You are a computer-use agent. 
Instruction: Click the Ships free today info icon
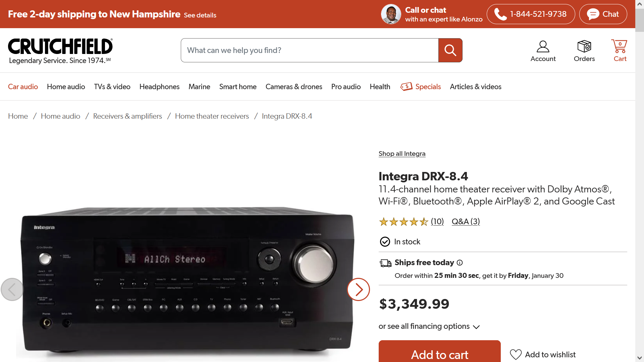[x=460, y=263]
